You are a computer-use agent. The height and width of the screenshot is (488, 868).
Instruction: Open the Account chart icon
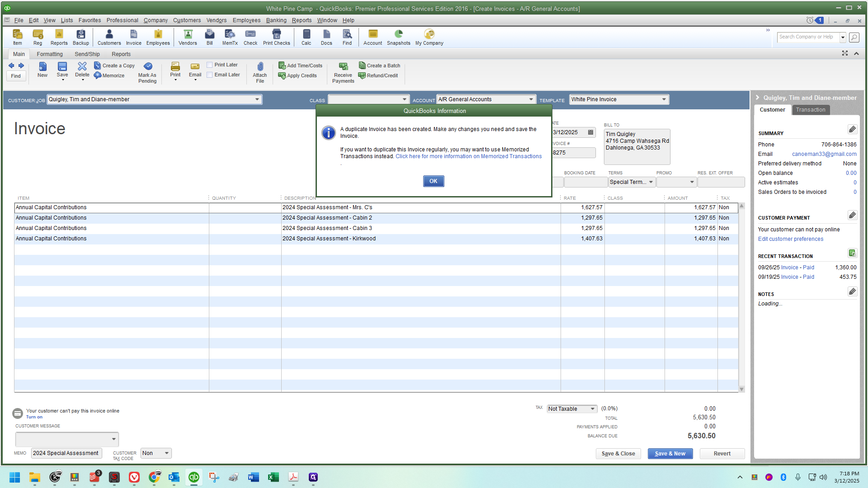coord(373,37)
